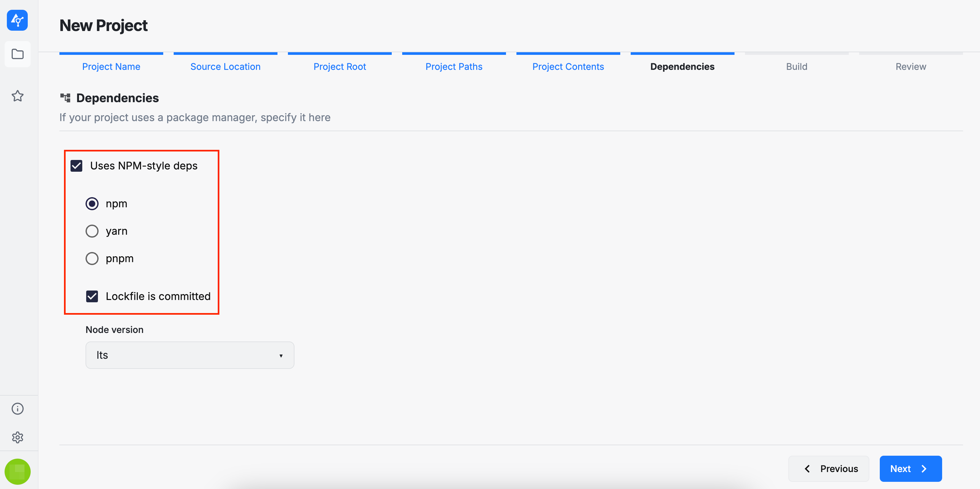Open the Node version dropdown

[189, 355]
